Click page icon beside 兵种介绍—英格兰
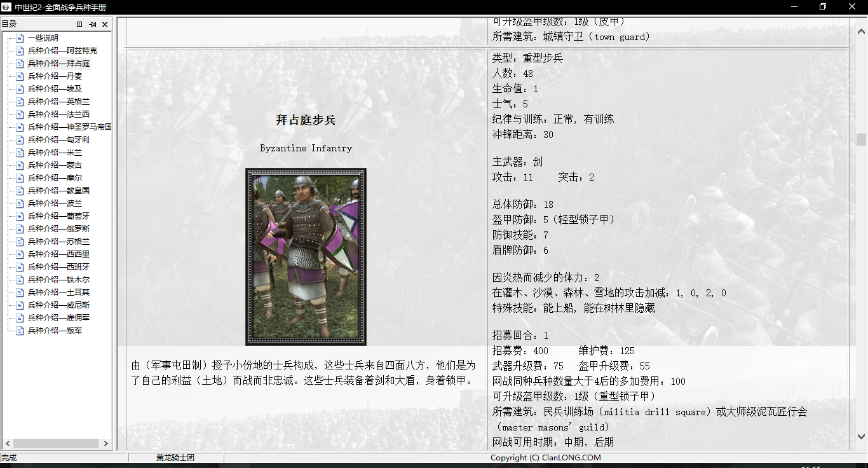868x468 pixels. [x=20, y=102]
